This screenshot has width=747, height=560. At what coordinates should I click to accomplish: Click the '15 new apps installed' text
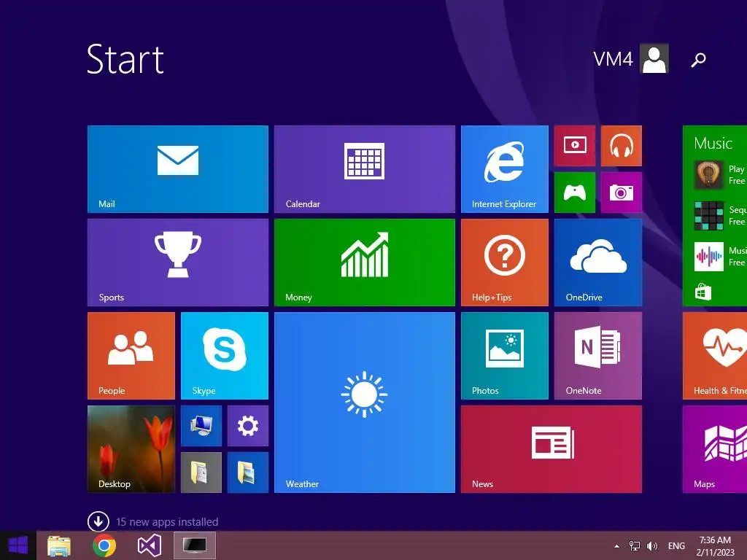click(x=167, y=522)
